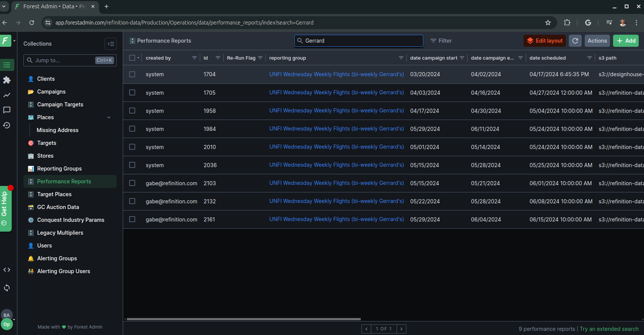Select the checkbox for report 2103
This screenshot has height=335, width=644.
(132, 183)
